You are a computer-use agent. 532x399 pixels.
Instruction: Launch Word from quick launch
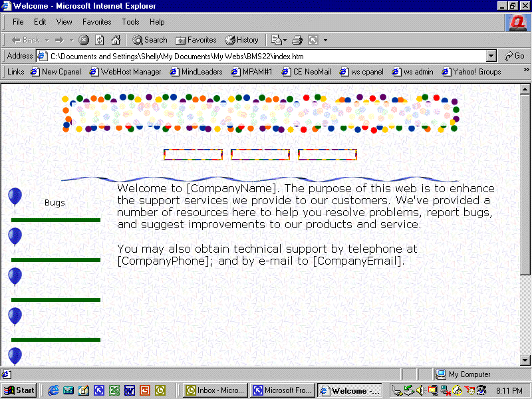tap(129, 390)
